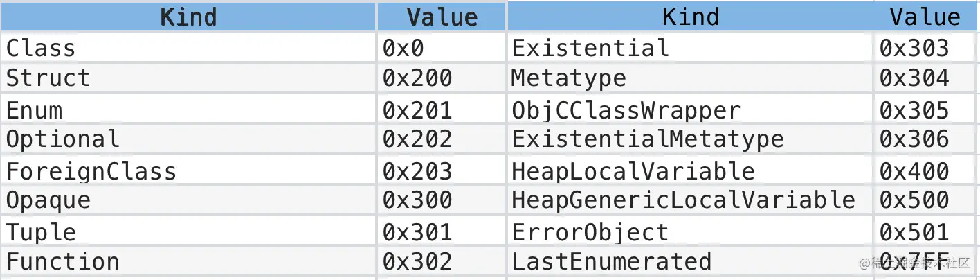Click the Existential cell
The image size is (980, 280).
click(690, 48)
